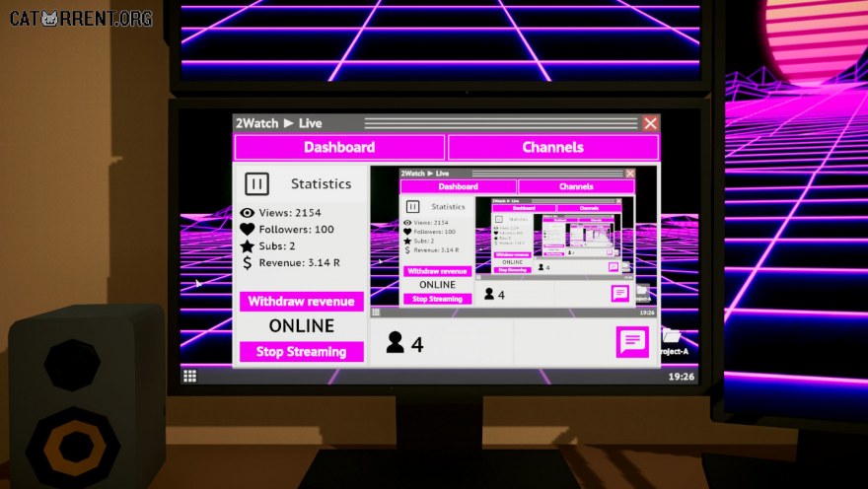Click the Statistics heading
Viewport: 868px width, 489px height.
point(322,183)
